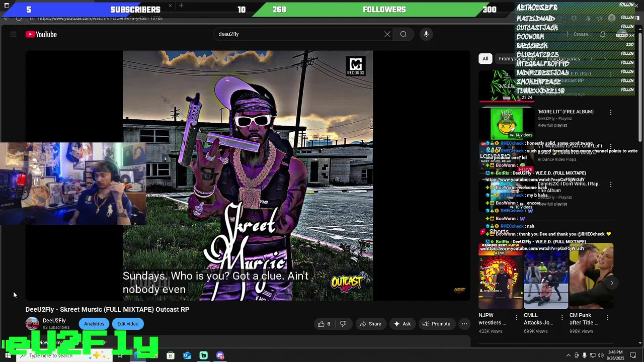Open clock showing 3:48 PM
This screenshot has width=644, height=362.
tap(615, 355)
